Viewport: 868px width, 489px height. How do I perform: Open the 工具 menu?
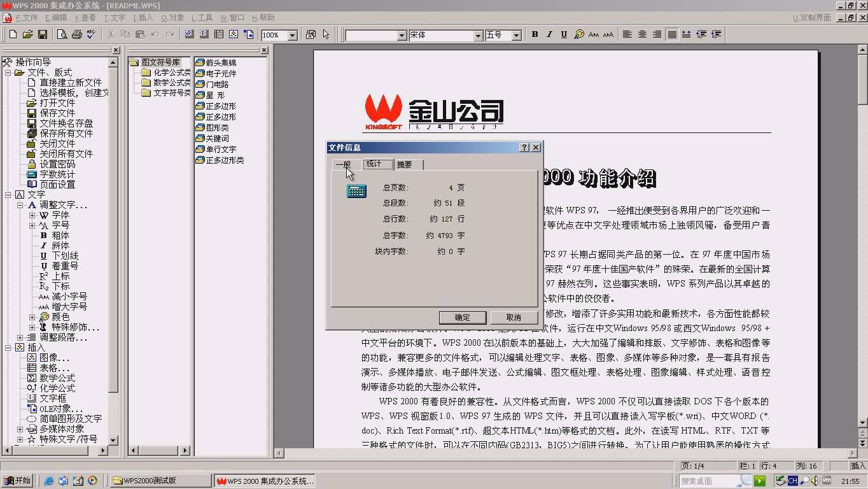(202, 18)
